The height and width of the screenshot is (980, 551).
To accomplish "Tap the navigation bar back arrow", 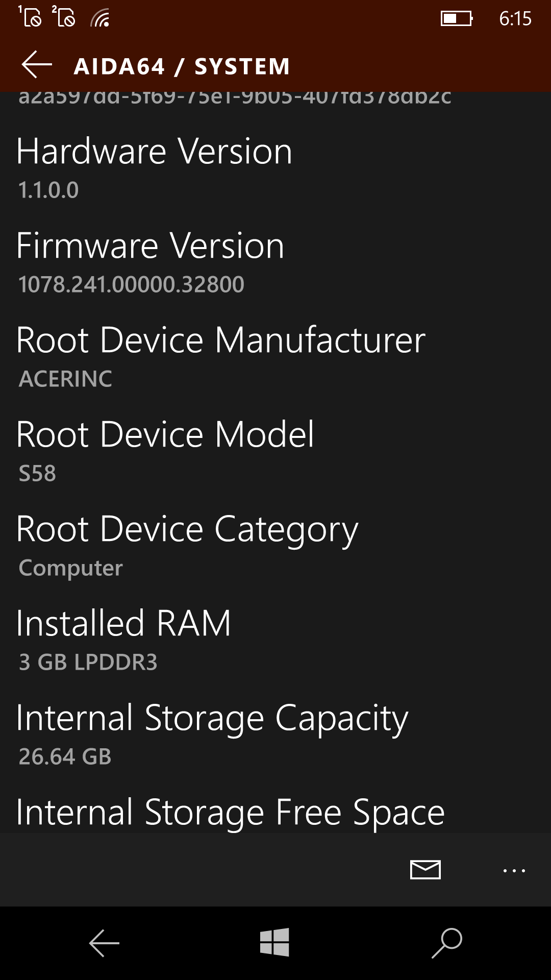I will (x=104, y=943).
